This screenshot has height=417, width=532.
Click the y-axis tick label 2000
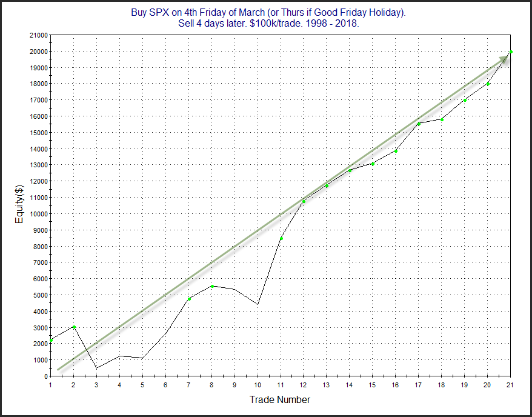[x=41, y=344]
